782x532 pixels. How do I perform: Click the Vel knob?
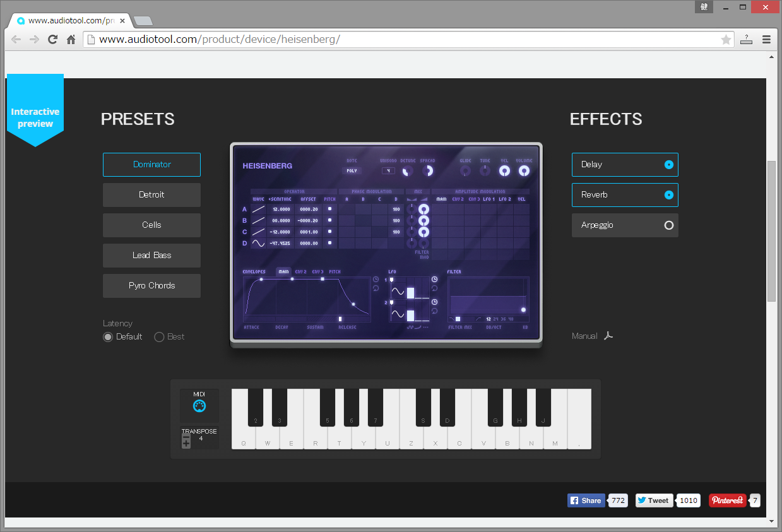pos(504,170)
